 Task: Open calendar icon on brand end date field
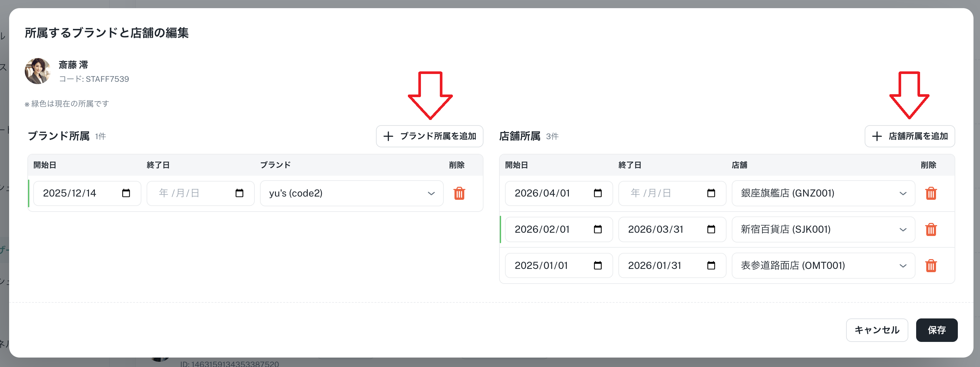click(x=239, y=193)
